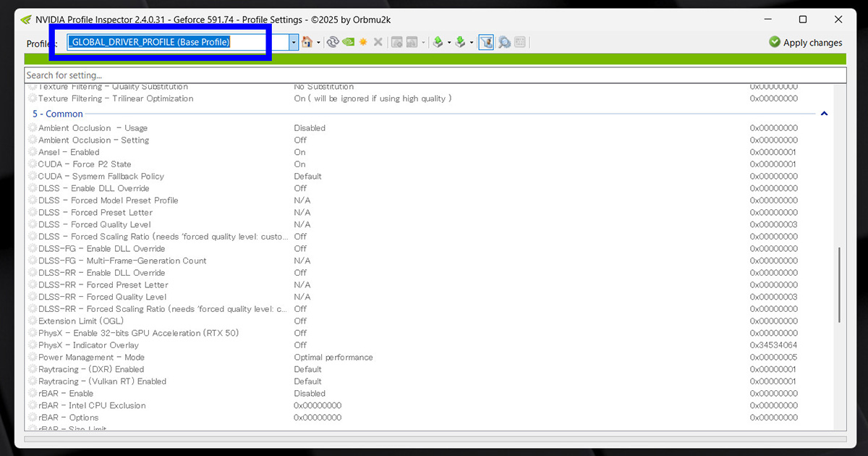Collapse the '5 - Common' section chevron
The width and height of the screenshot is (868, 456).
[824, 114]
